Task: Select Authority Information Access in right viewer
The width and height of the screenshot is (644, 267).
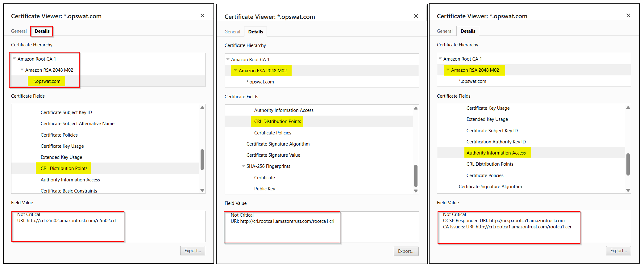Action: point(496,153)
